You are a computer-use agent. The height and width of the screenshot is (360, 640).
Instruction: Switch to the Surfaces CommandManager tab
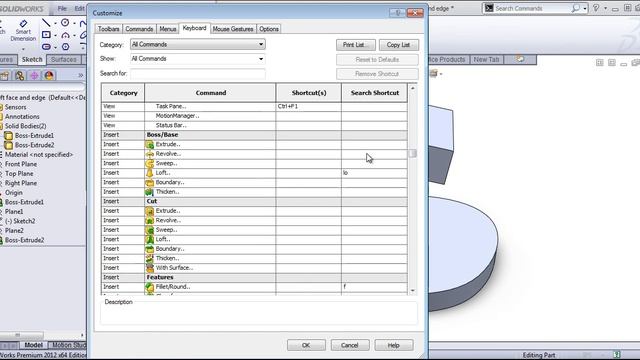64,60
